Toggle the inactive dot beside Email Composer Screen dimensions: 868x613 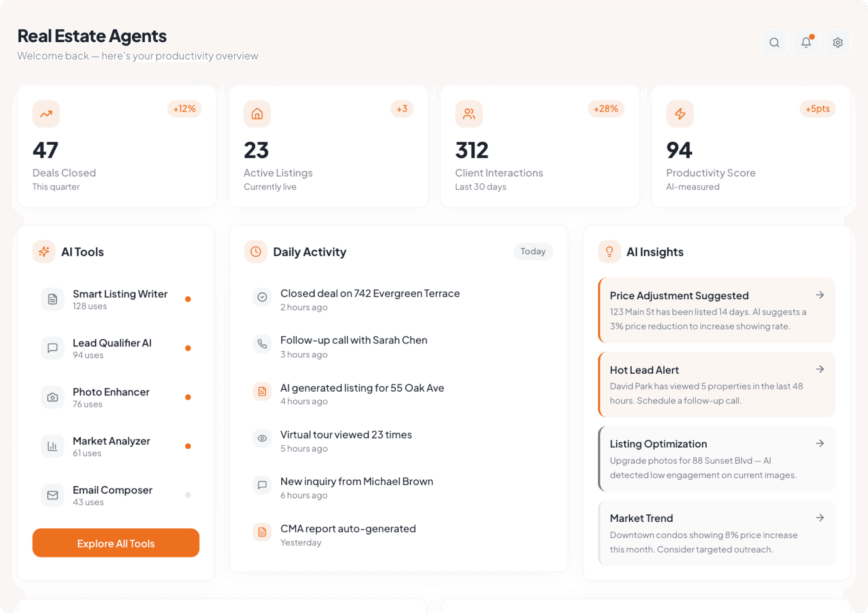tap(188, 495)
